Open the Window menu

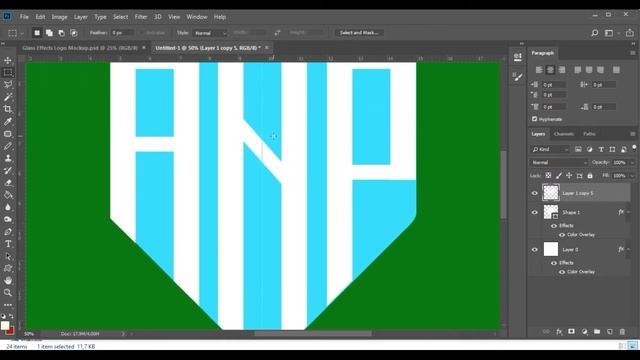pos(197,17)
